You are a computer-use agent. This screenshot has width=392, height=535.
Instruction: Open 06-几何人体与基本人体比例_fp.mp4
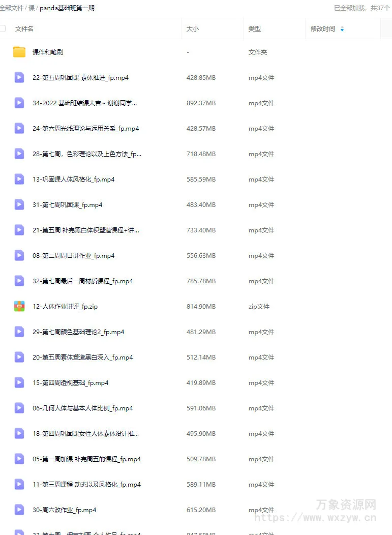(82, 408)
